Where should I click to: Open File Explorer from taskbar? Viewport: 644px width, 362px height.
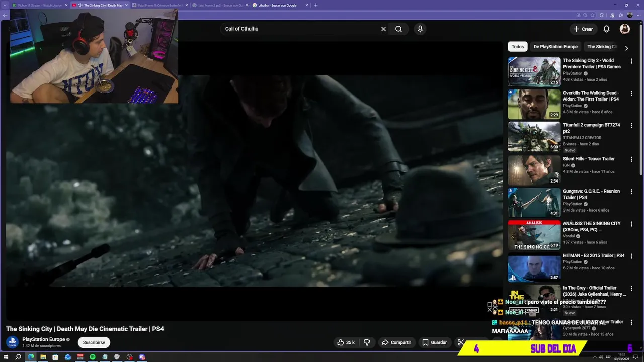[x=43, y=357]
